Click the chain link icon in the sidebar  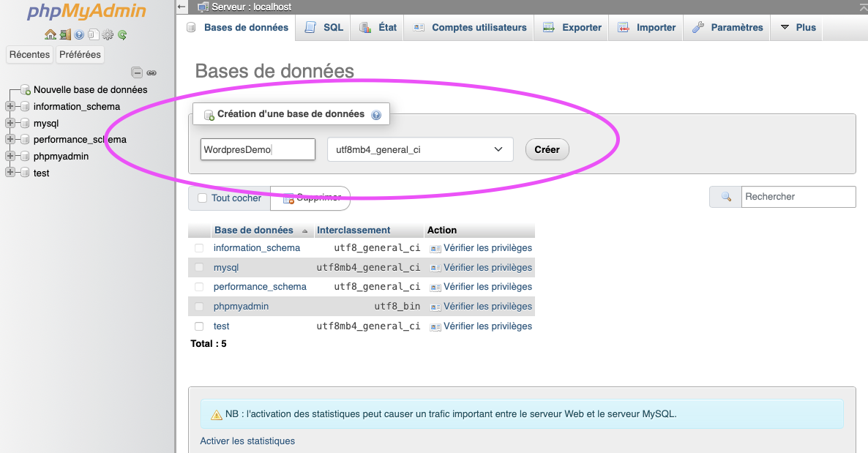pyautogui.click(x=151, y=72)
